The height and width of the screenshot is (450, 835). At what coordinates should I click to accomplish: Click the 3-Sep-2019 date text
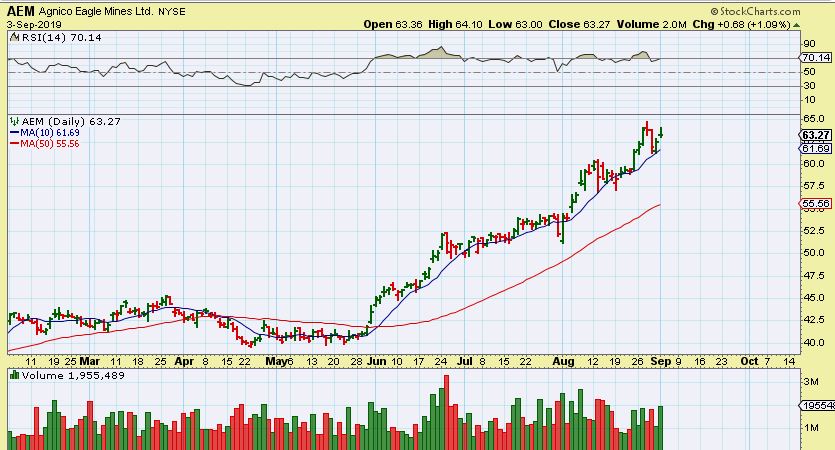(34, 24)
